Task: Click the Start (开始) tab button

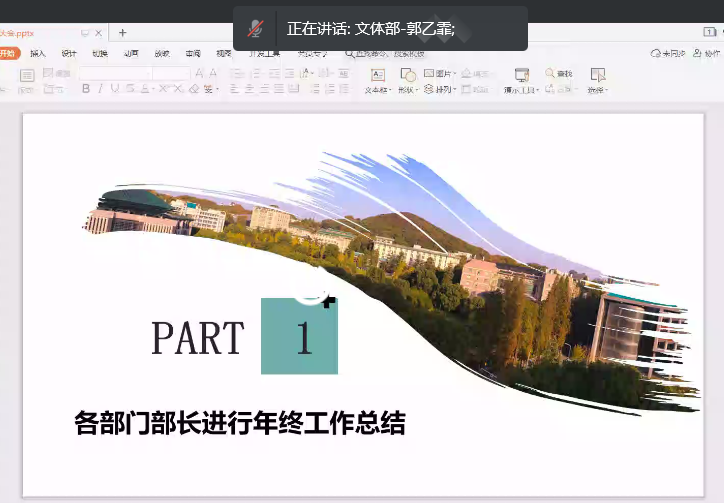Action: (9, 53)
